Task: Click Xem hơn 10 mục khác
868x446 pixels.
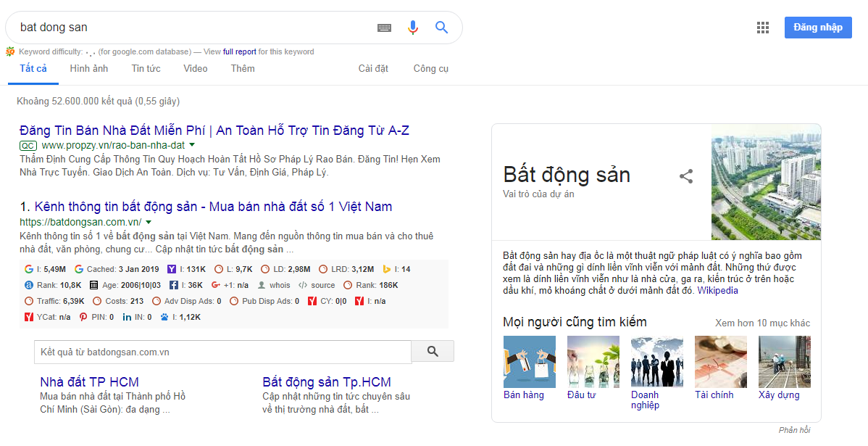Action: (x=762, y=323)
